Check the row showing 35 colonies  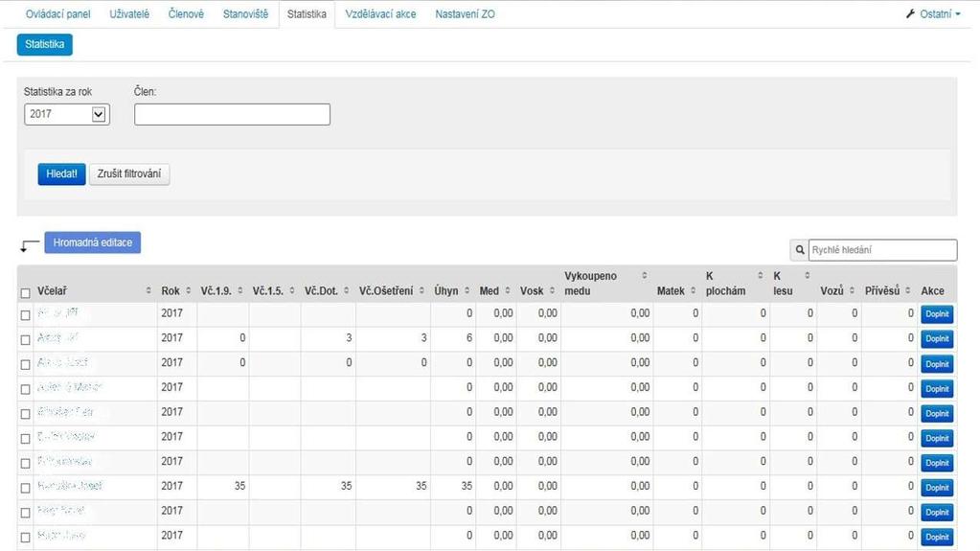(26, 488)
